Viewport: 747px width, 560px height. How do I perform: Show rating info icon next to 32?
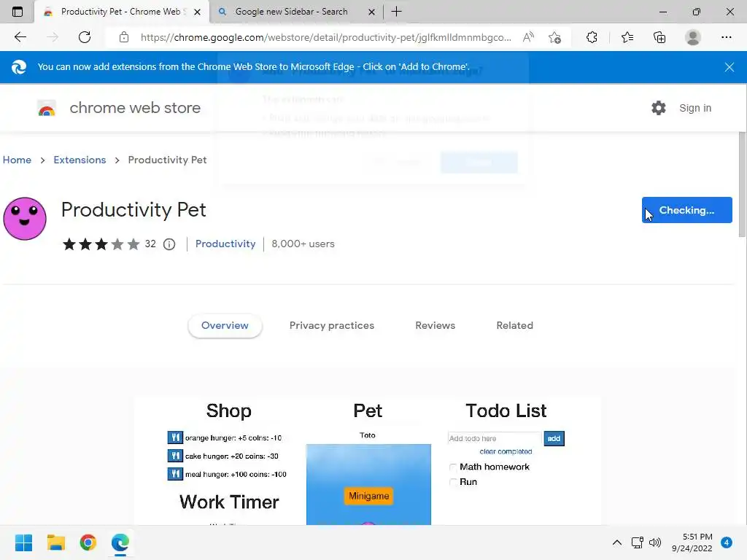169,244
